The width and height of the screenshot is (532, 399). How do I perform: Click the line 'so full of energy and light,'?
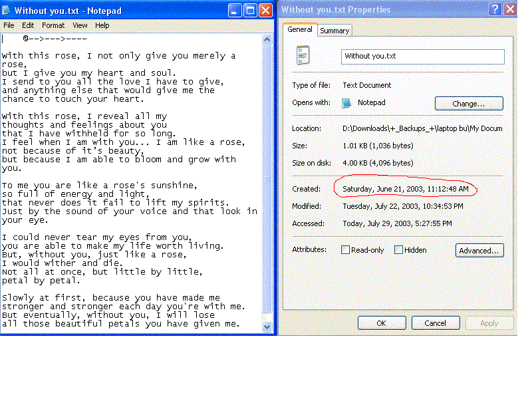pos(75,194)
